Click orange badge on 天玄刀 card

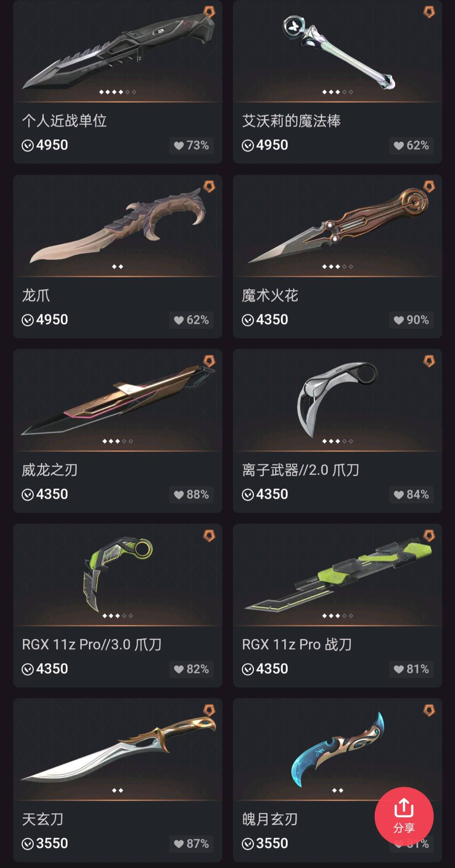click(x=209, y=710)
